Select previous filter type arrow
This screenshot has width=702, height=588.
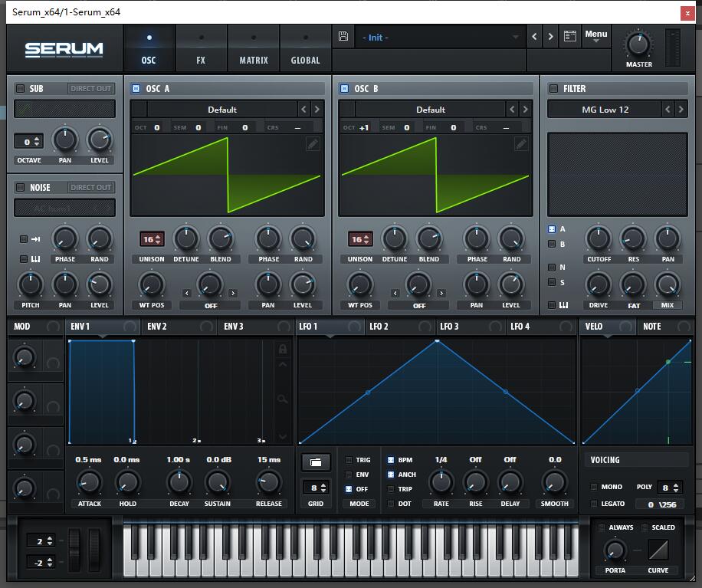[x=668, y=110]
